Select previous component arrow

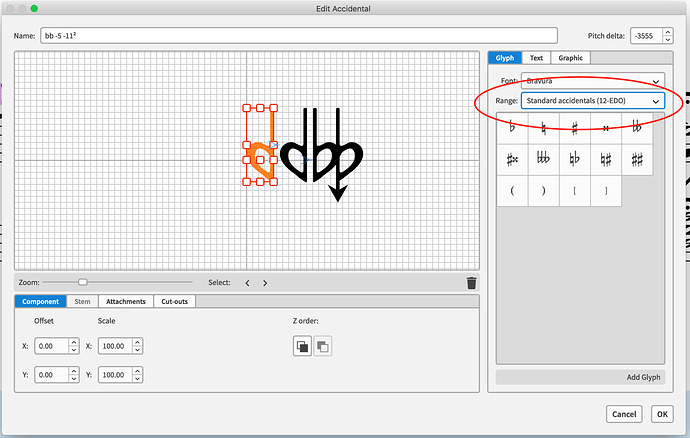tap(247, 283)
